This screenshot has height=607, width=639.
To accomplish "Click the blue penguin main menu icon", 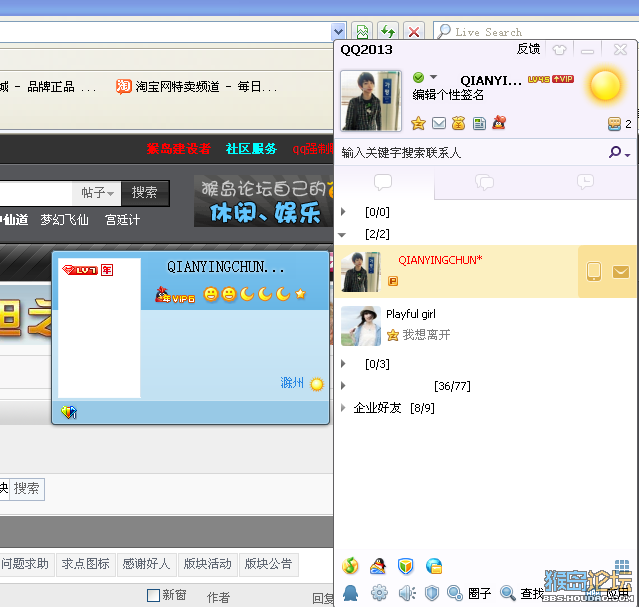I will (350, 593).
